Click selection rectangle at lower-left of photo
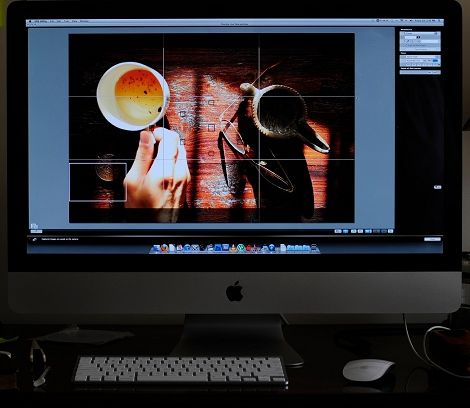This screenshot has width=470, height=408. click(x=98, y=182)
